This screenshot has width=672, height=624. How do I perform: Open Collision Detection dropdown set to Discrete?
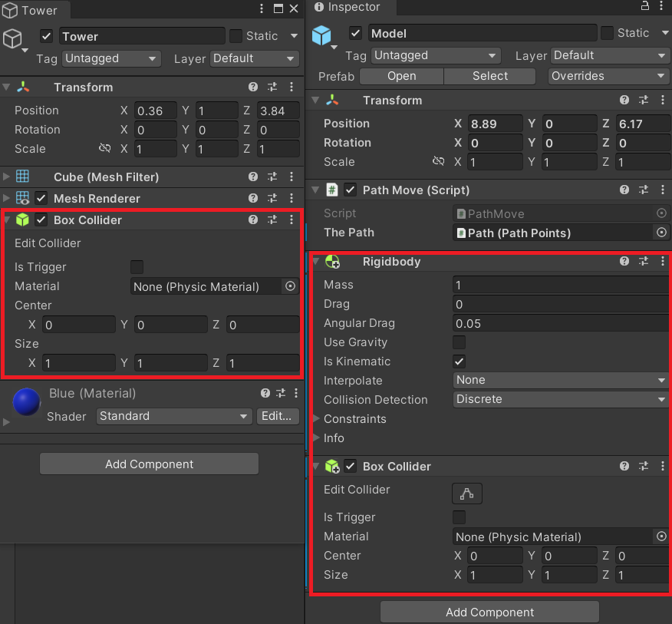coord(561,399)
